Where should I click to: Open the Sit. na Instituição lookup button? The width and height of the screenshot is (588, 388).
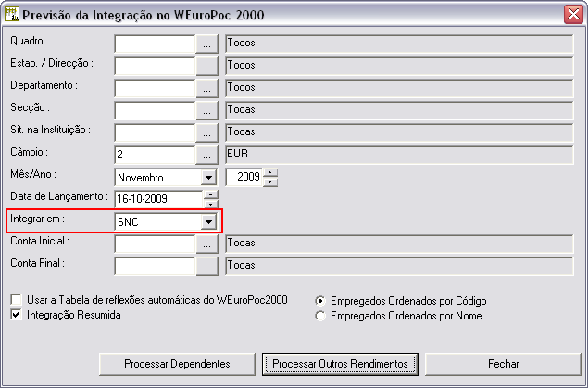click(x=207, y=133)
